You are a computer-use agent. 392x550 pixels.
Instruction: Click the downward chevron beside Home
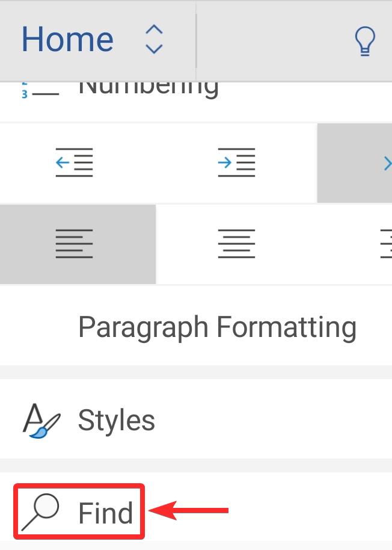pyautogui.click(x=155, y=49)
